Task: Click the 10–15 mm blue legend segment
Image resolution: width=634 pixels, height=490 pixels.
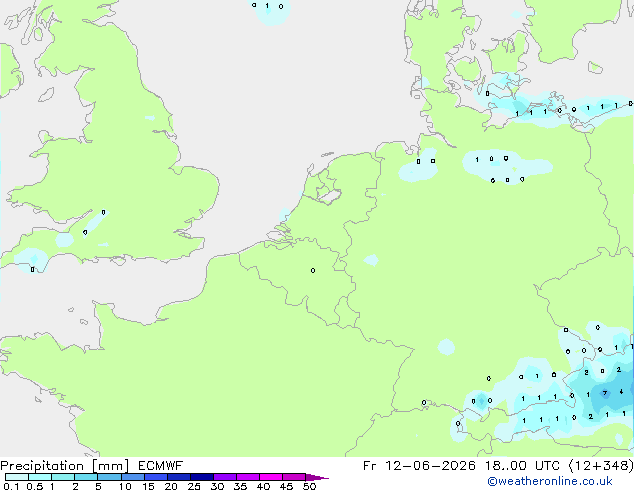Action: 132,477
